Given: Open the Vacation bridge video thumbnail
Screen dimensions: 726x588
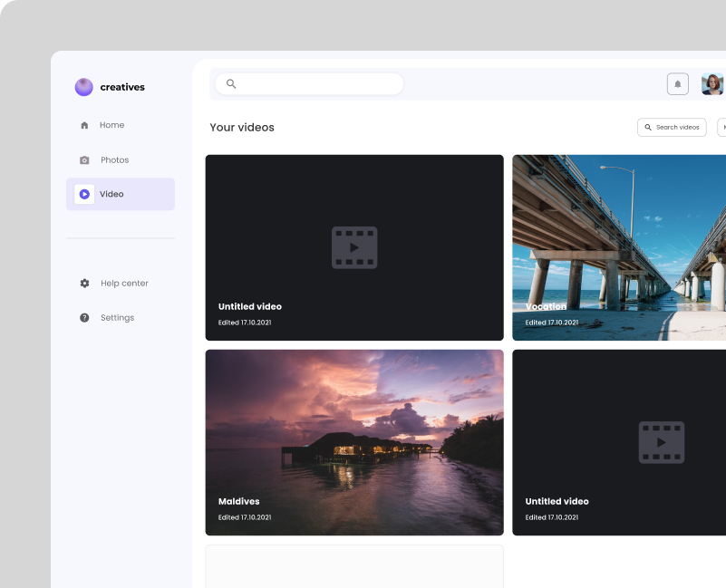Looking at the screenshot, I should tap(619, 247).
